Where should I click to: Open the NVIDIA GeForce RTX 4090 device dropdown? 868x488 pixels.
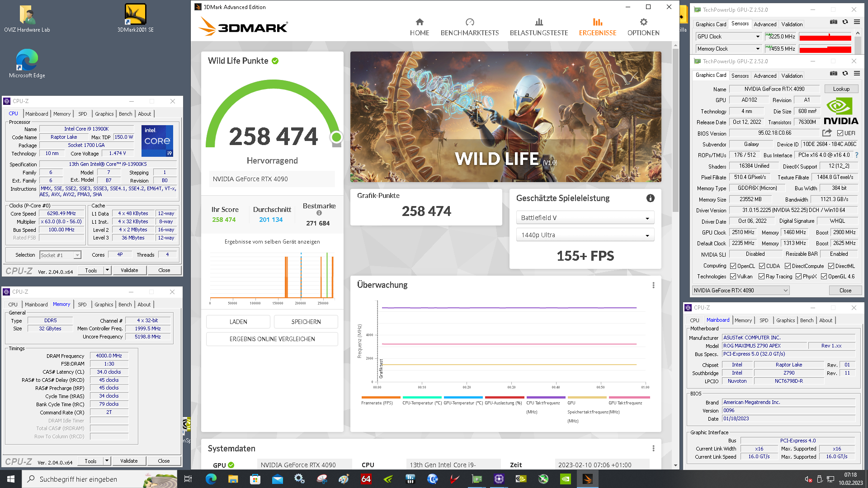[x=741, y=291]
